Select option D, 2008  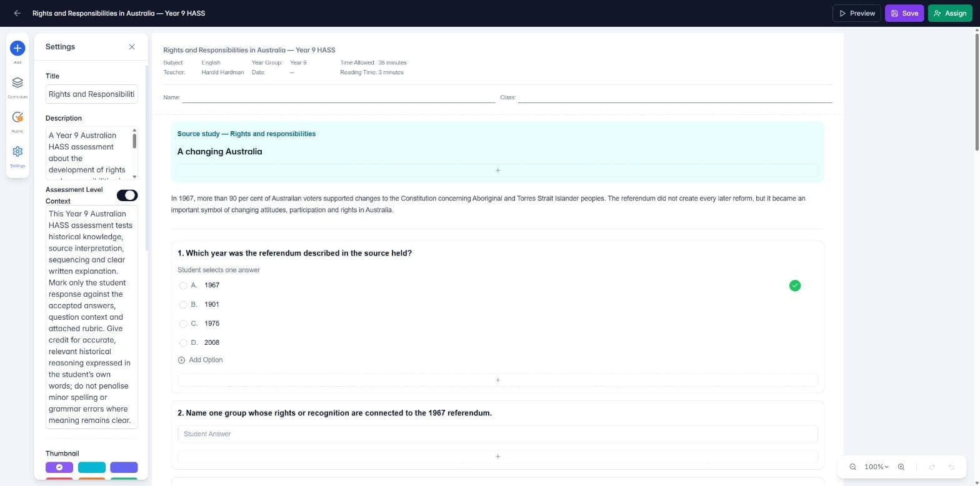point(183,343)
